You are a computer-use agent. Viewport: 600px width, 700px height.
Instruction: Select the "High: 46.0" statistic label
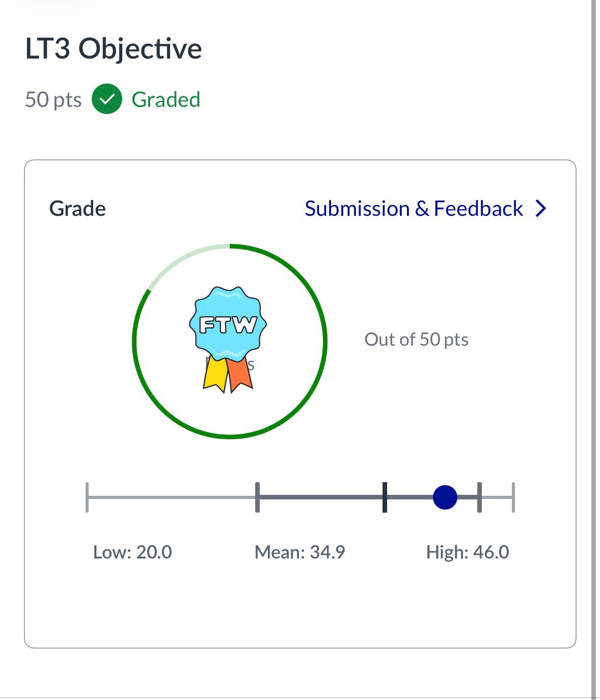point(468,552)
